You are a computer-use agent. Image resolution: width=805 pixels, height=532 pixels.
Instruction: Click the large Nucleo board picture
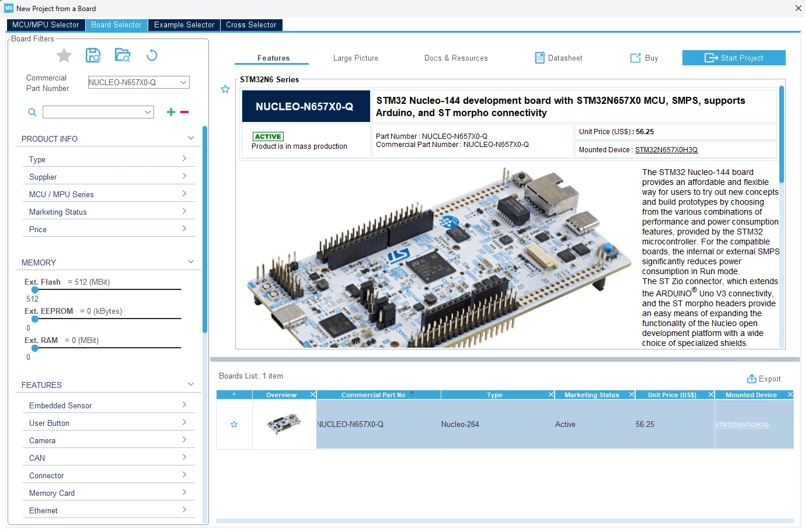pos(438,257)
